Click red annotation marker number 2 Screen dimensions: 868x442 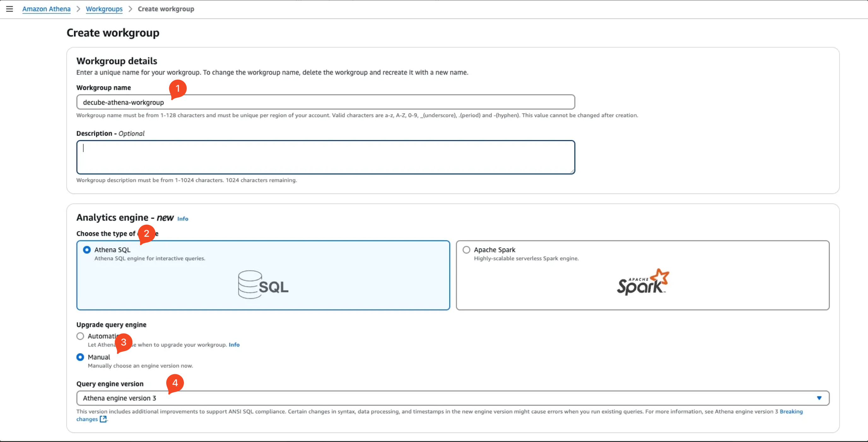(x=147, y=233)
